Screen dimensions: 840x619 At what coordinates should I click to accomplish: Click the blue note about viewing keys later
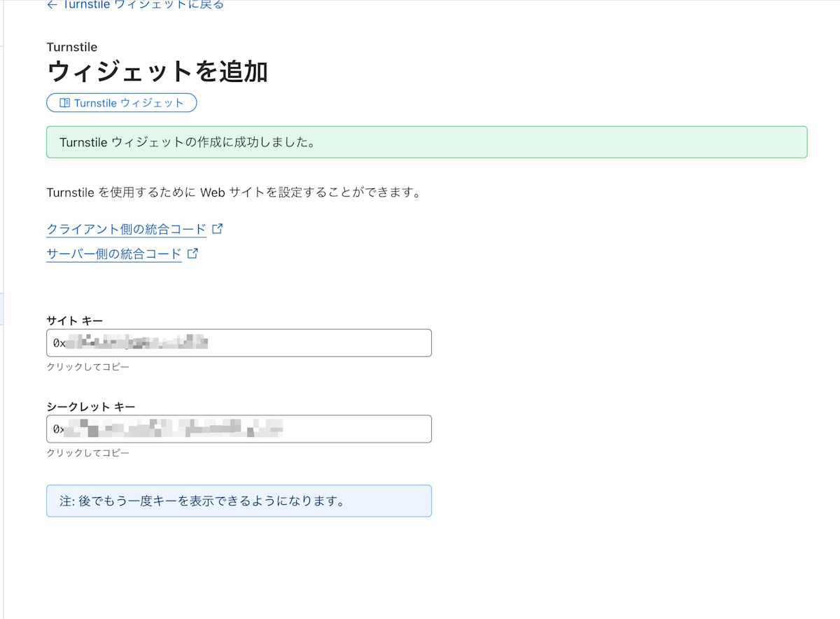(x=239, y=501)
